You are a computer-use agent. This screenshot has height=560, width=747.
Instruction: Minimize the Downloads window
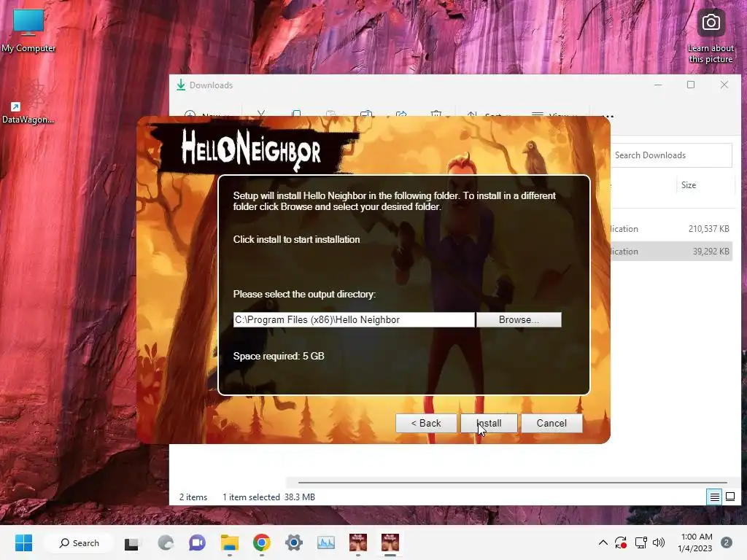[658, 85]
